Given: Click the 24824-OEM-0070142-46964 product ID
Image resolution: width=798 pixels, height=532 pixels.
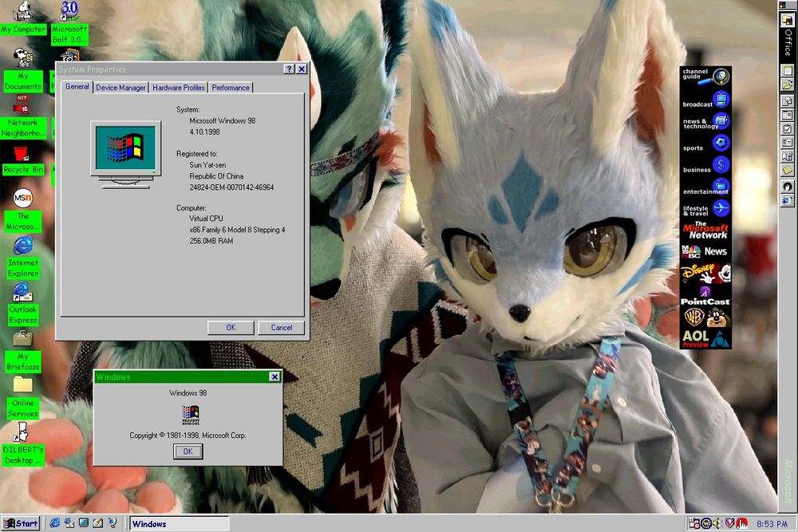Looking at the screenshot, I should [x=231, y=187].
